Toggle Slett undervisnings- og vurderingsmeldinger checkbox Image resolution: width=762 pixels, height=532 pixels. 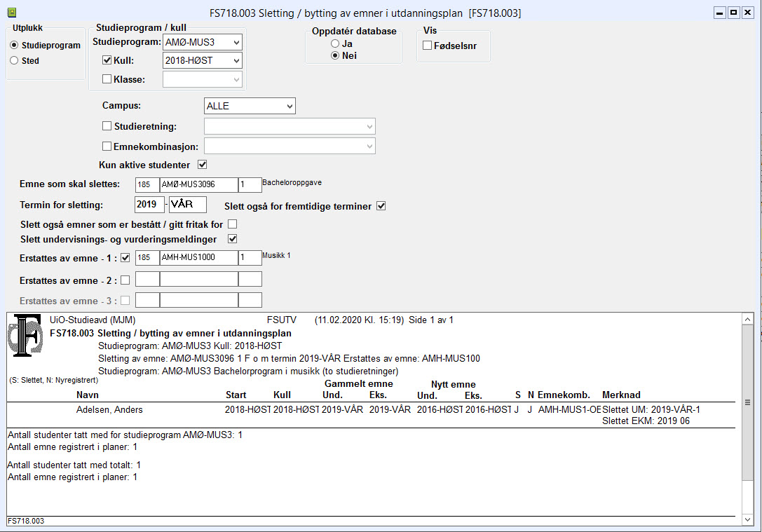tap(232, 238)
